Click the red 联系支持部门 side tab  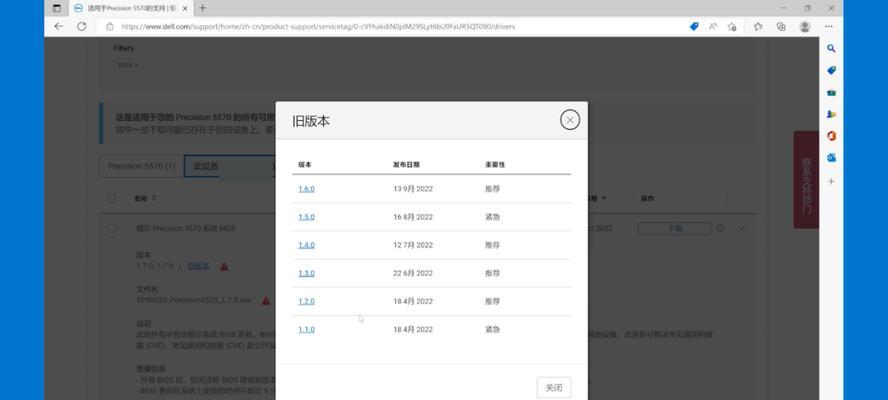tap(806, 180)
